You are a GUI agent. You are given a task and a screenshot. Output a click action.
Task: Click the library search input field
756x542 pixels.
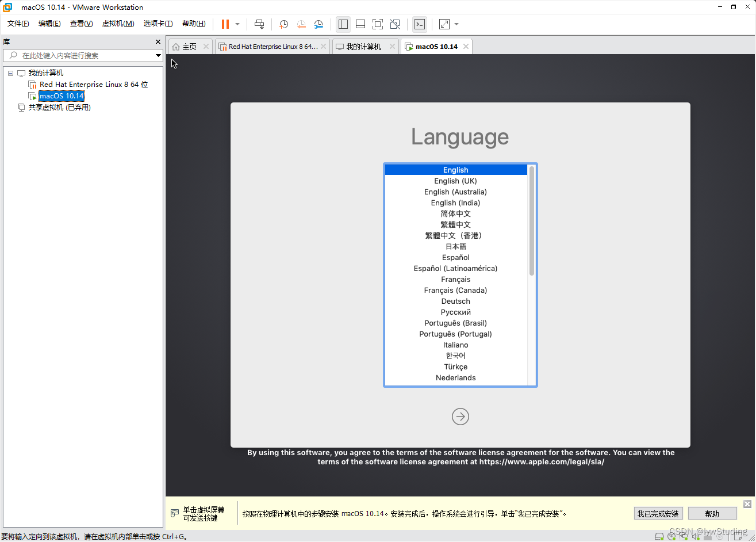(x=83, y=55)
